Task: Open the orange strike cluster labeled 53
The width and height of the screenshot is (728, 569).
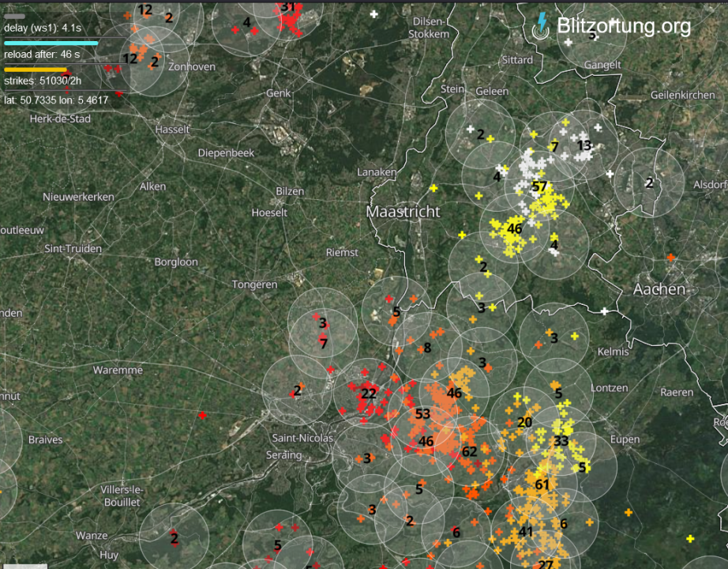Action: point(422,414)
